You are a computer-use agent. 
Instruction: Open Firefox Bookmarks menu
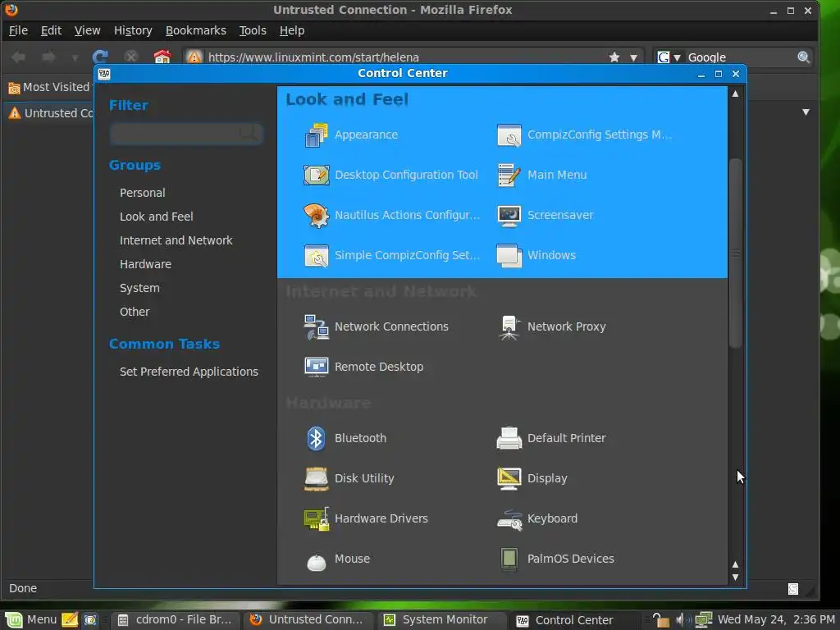pos(195,30)
